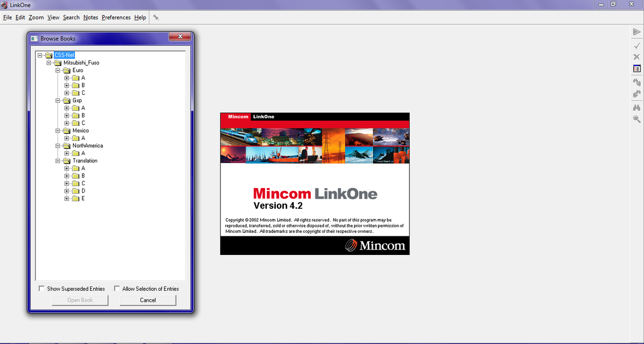
Task: Click the Cancel button
Action: pyautogui.click(x=148, y=300)
